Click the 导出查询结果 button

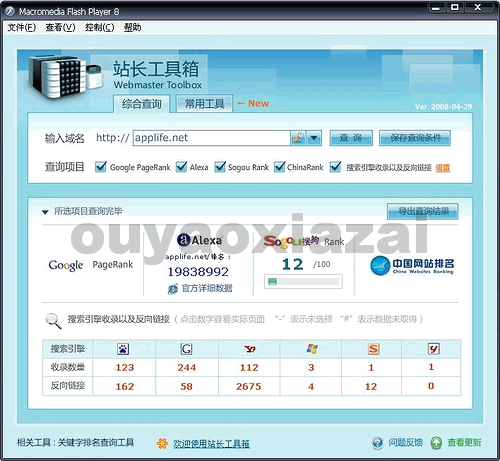tap(423, 211)
